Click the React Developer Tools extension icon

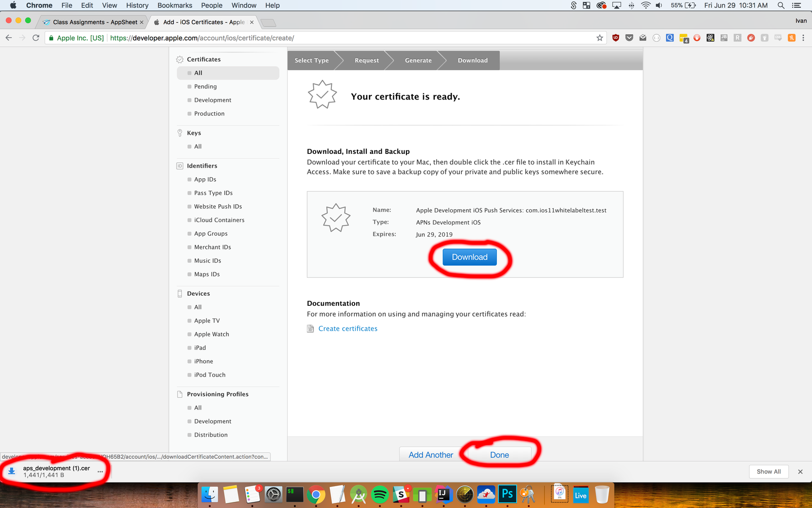[x=710, y=38]
